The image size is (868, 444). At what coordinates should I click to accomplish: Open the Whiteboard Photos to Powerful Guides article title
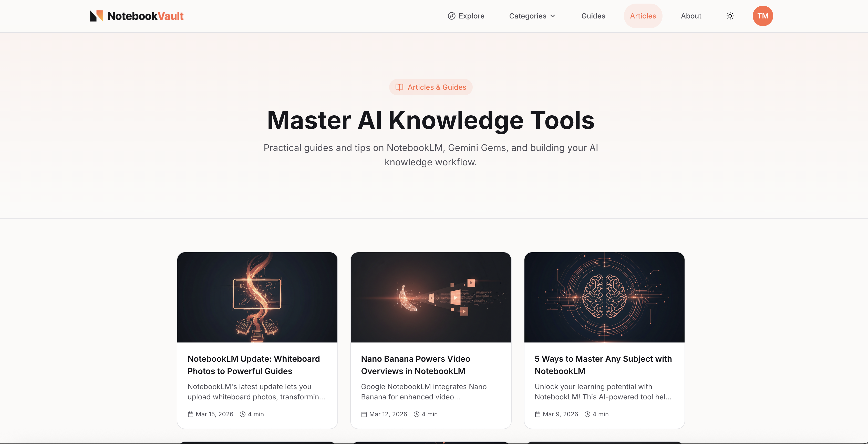(x=253, y=365)
